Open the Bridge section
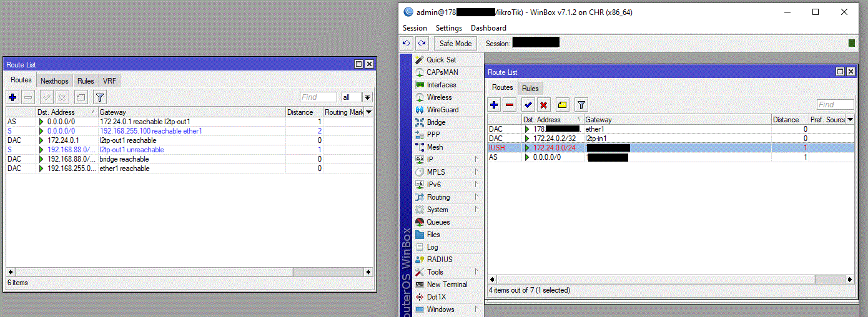 click(436, 122)
